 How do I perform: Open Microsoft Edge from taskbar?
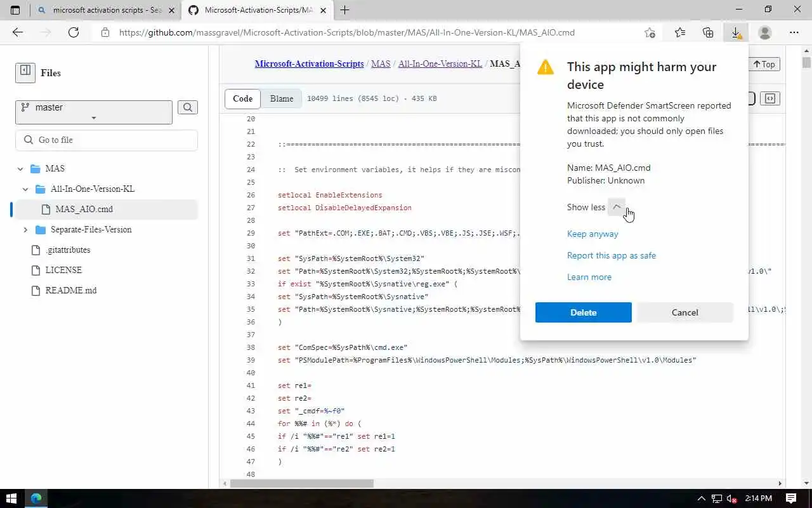click(36, 498)
